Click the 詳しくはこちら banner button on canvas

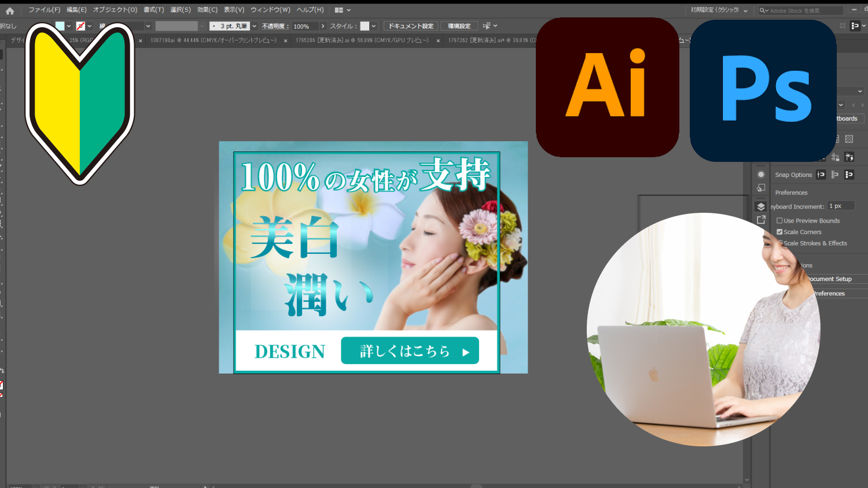coord(410,350)
